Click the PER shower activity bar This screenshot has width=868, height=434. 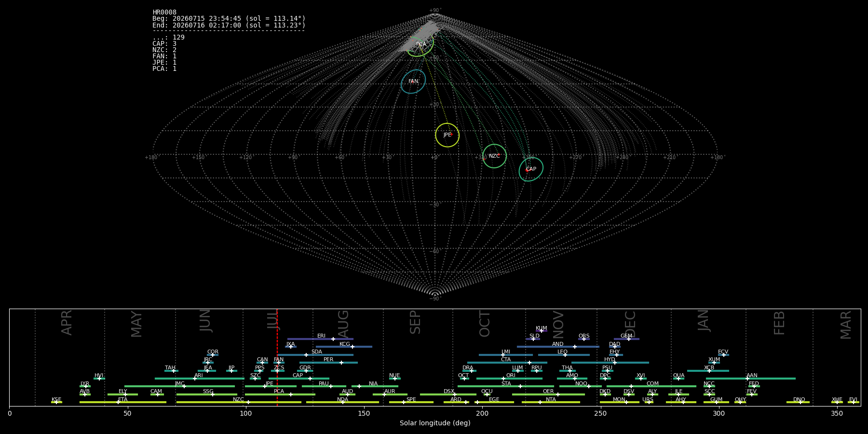pyautogui.click(x=328, y=363)
